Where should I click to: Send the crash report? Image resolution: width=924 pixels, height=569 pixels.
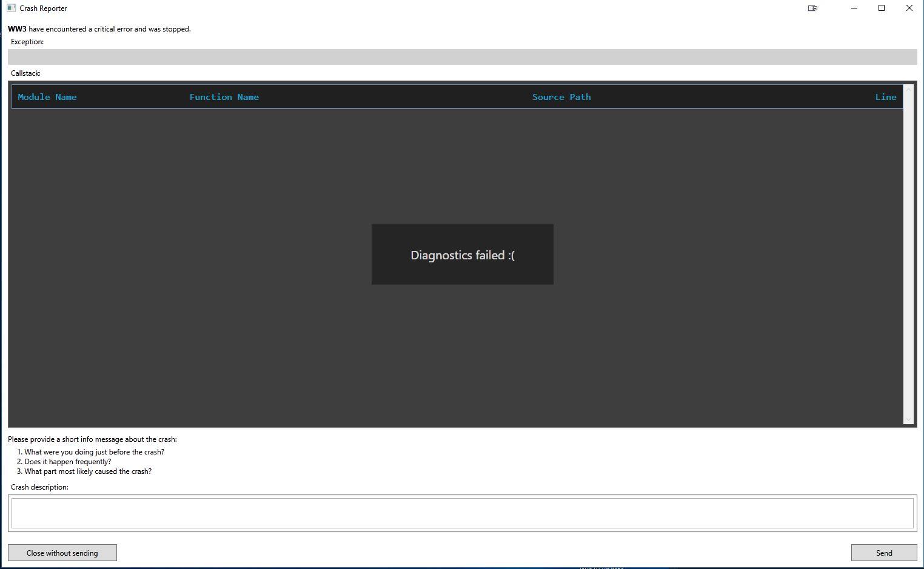coord(884,553)
